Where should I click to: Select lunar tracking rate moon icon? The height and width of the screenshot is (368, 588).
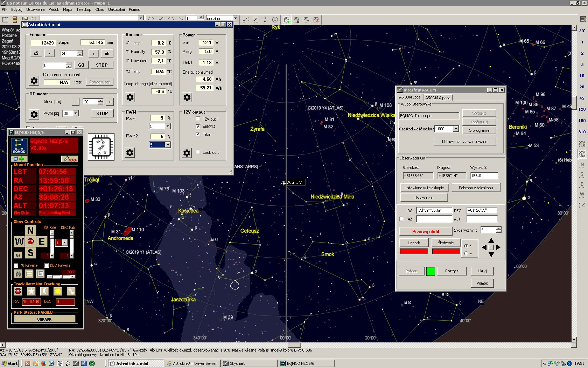pyautogui.click(x=44, y=291)
